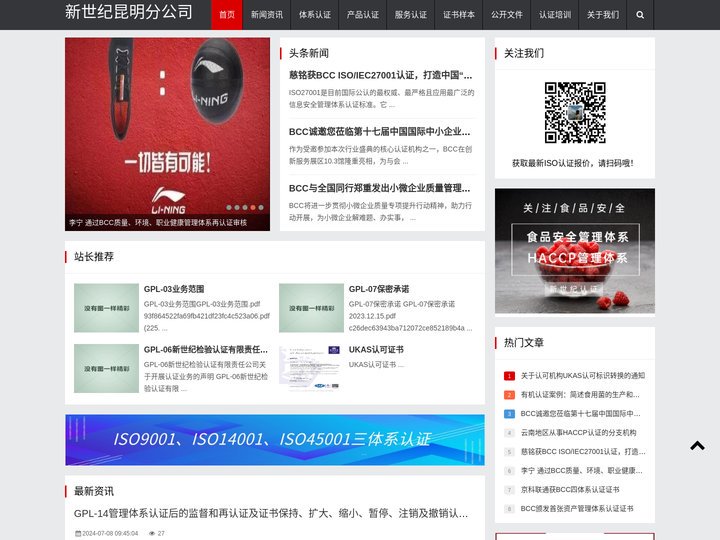Click the views eye icon under GPL-14 article
Screen dimensions: 720x540
click(x=152, y=533)
